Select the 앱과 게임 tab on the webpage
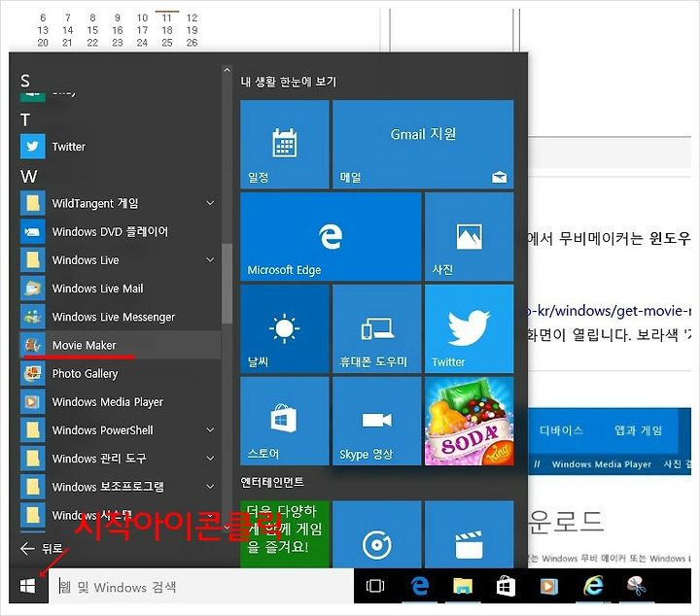The height and width of the screenshot is (616, 700). pos(638,430)
